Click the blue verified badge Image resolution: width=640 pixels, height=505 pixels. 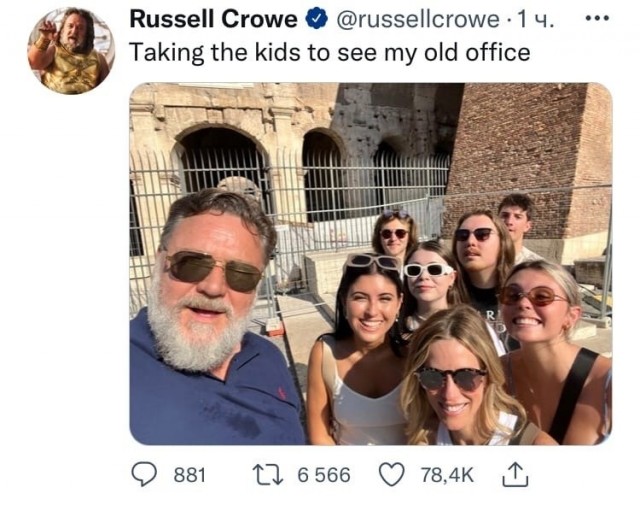click(x=314, y=19)
